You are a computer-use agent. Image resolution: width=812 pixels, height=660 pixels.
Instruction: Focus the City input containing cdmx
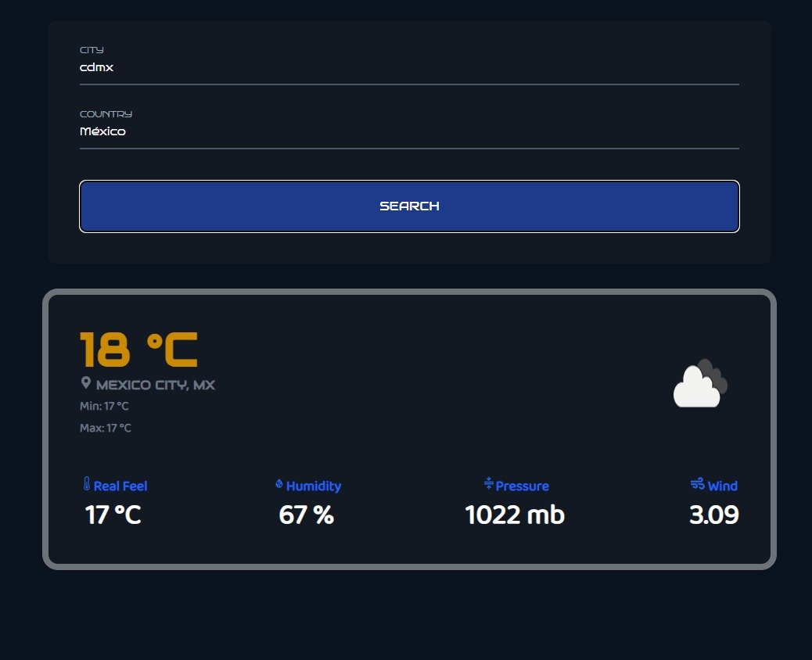[409, 68]
